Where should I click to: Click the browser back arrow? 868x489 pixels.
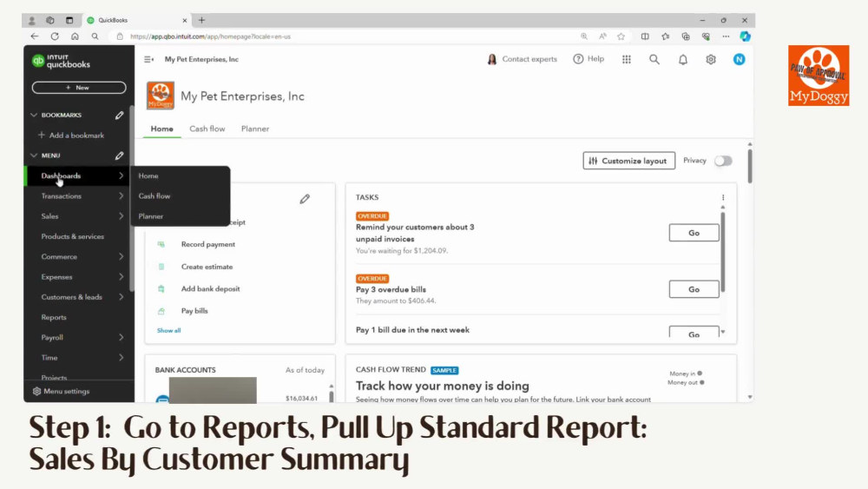[x=35, y=36]
